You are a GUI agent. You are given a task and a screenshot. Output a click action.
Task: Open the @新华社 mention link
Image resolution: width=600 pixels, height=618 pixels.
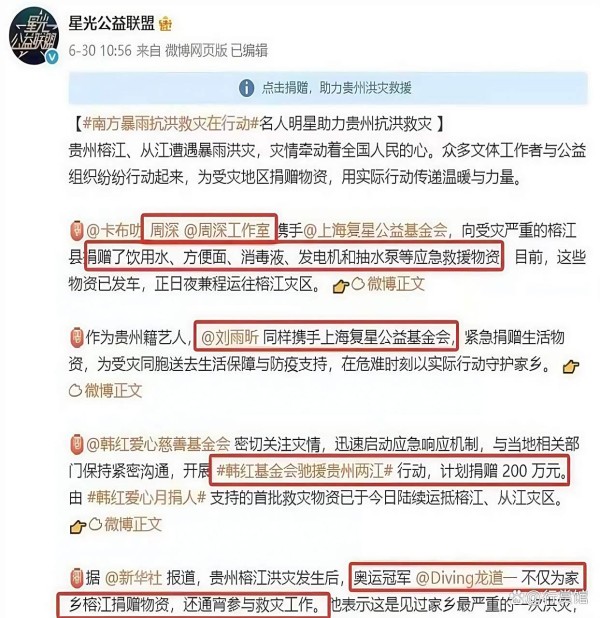point(134,578)
